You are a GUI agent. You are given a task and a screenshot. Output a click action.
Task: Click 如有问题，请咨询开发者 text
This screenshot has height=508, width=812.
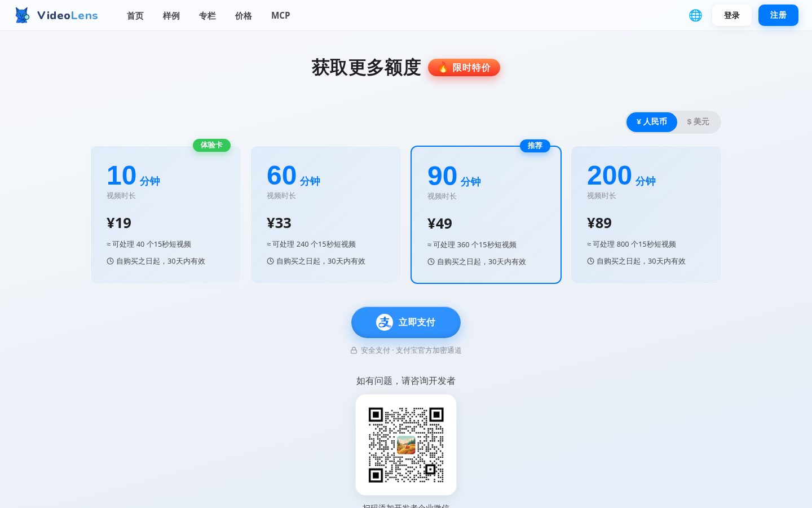pyautogui.click(x=406, y=381)
